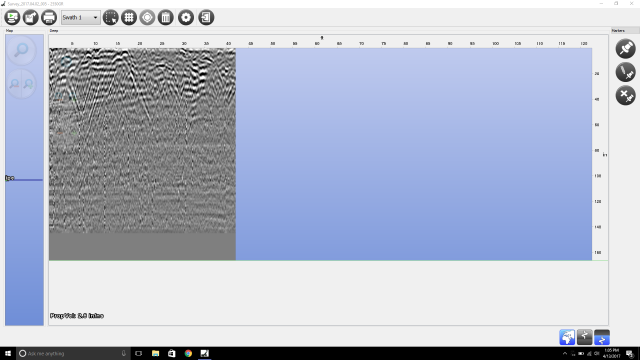Toggle the blue globe map view button
The height and width of the screenshot is (360, 640).
pyautogui.click(x=567, y=337)
